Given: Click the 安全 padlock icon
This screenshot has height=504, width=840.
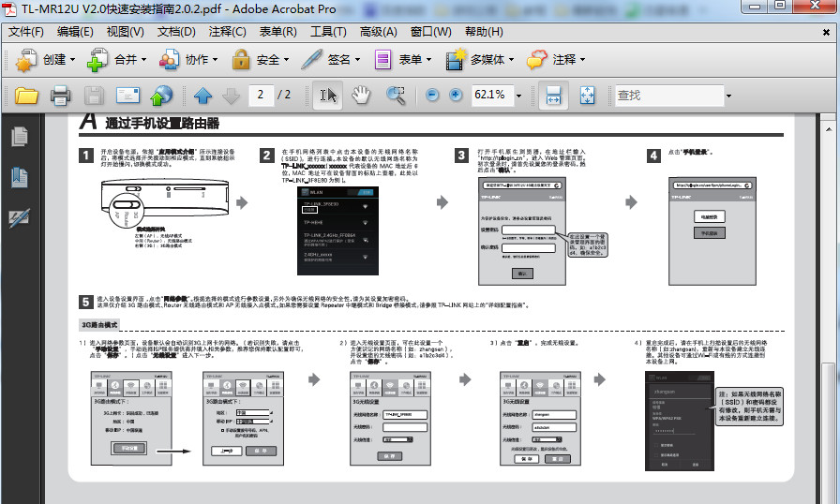Looking at the screenshot, I should pos(241,60).
